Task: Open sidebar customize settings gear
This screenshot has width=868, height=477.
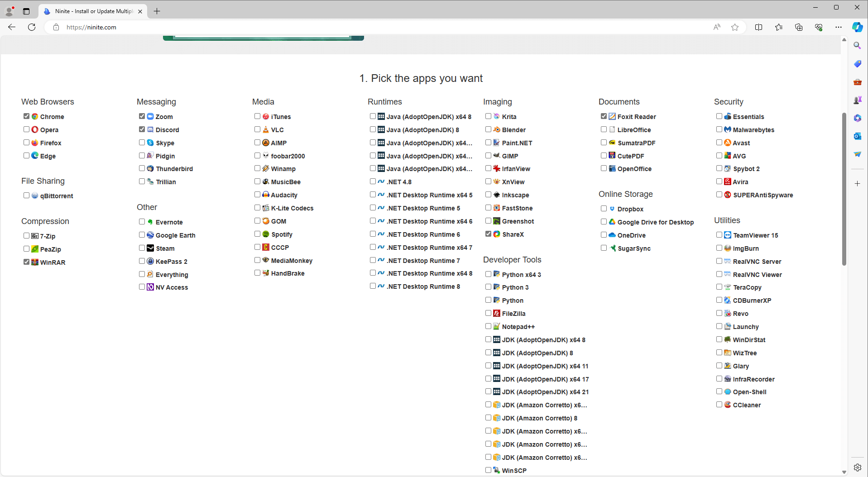Action: coord(857,467)
